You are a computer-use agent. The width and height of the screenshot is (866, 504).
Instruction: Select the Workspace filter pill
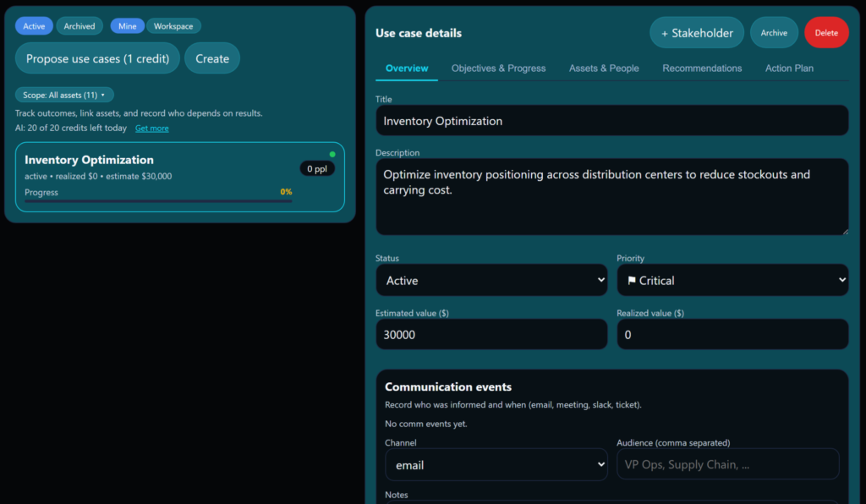(x=173, y=26)
